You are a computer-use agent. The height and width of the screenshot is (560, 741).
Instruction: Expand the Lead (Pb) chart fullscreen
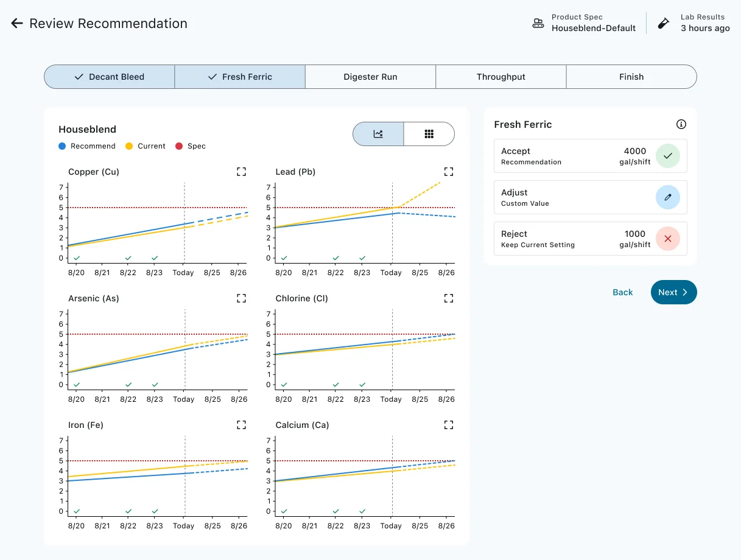point(449,172)
